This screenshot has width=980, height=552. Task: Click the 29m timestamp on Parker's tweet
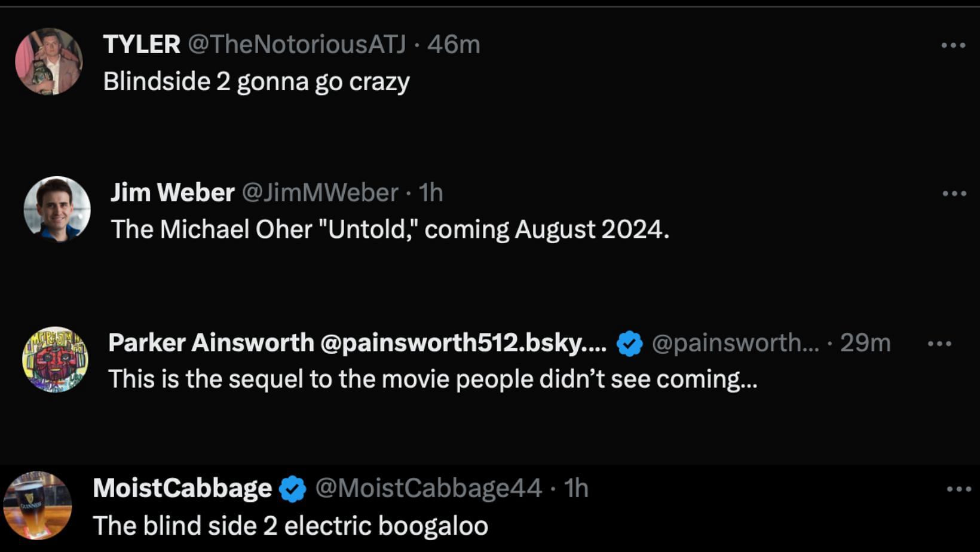click(x=865, y=343)
